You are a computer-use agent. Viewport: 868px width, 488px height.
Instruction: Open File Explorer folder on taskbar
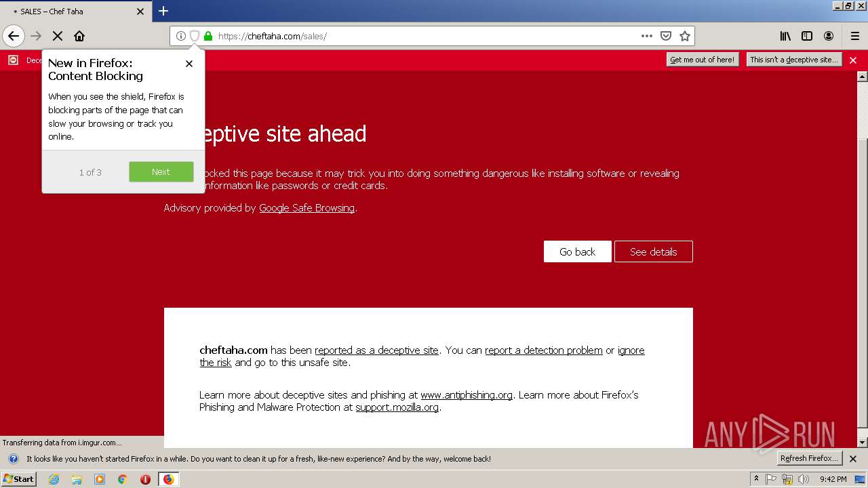(77, 479)
